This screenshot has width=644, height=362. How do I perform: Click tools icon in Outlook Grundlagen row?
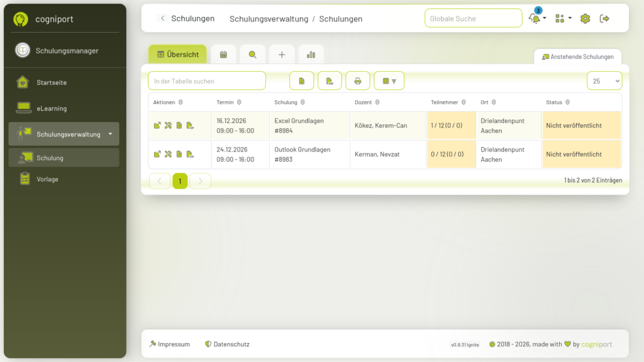[169, 154]
